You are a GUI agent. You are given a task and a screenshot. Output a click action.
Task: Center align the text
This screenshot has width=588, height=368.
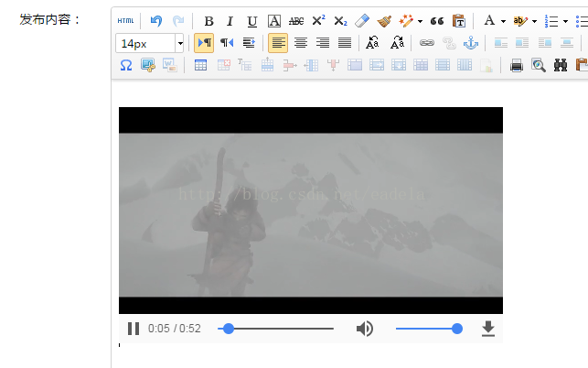300,43
